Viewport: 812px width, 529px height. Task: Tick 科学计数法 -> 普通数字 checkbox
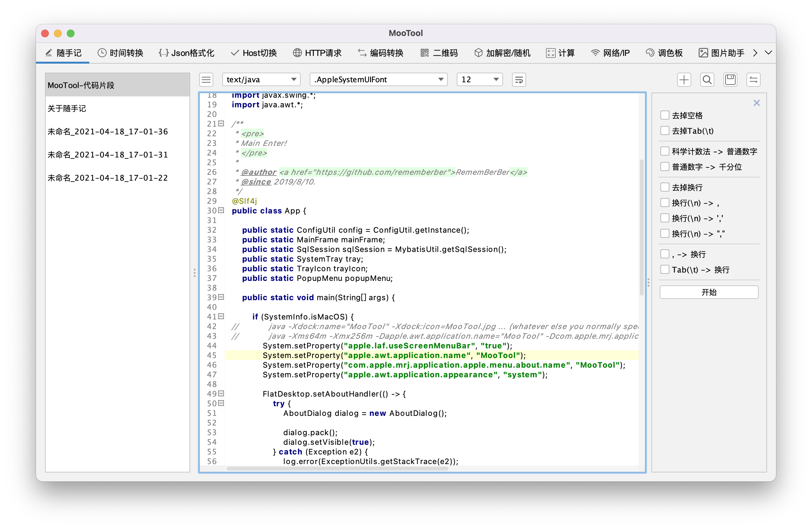(x=665, y=151)
